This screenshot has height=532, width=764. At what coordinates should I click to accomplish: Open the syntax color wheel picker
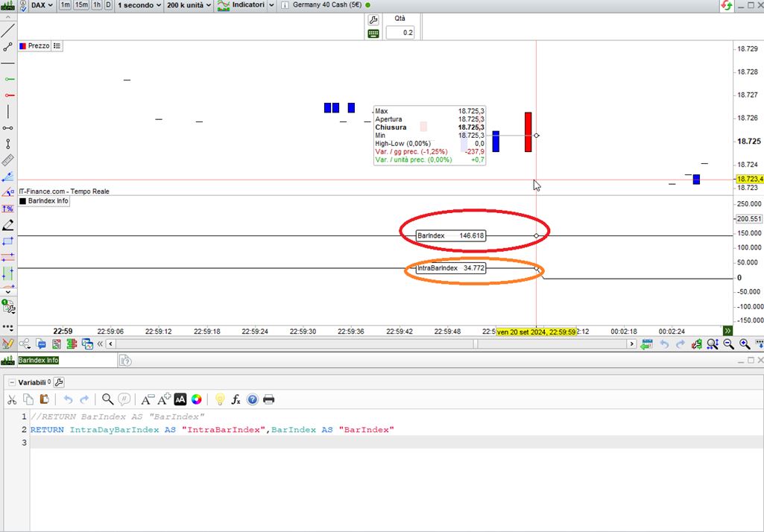tap(196, 400)
